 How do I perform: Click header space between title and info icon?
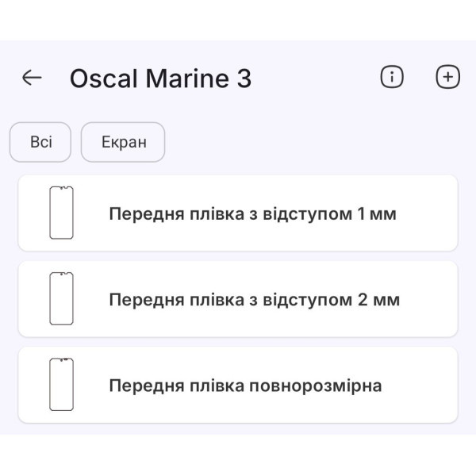317,78
